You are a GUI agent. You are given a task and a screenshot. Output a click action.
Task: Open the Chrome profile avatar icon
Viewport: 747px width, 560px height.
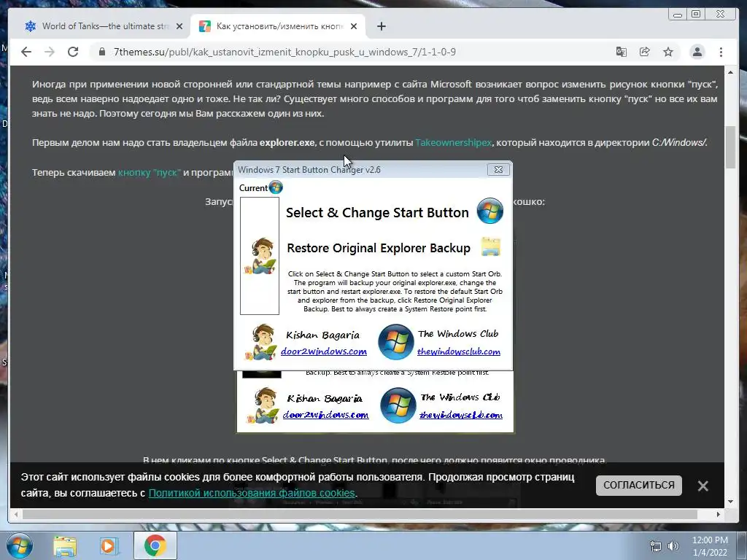pos(697,52)
